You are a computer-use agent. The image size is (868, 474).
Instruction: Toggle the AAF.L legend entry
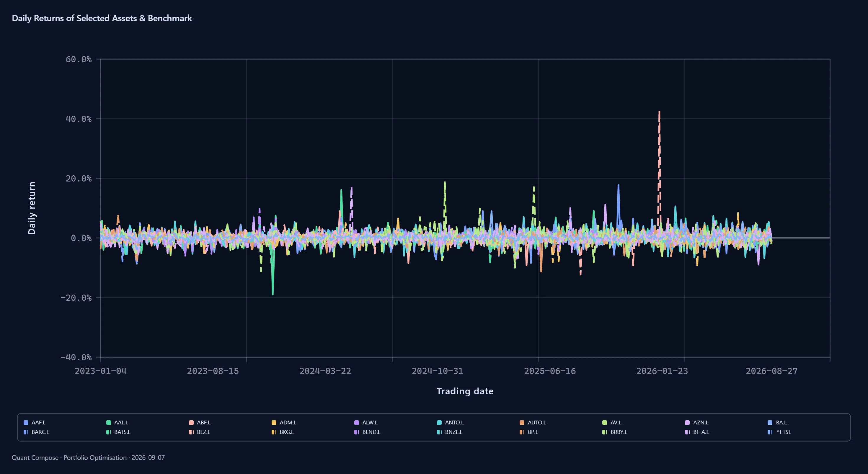click(x=35, y=422)
